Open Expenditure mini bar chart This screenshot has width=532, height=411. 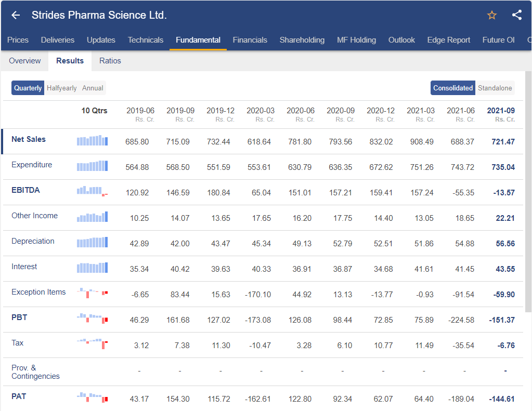[92, 166]
